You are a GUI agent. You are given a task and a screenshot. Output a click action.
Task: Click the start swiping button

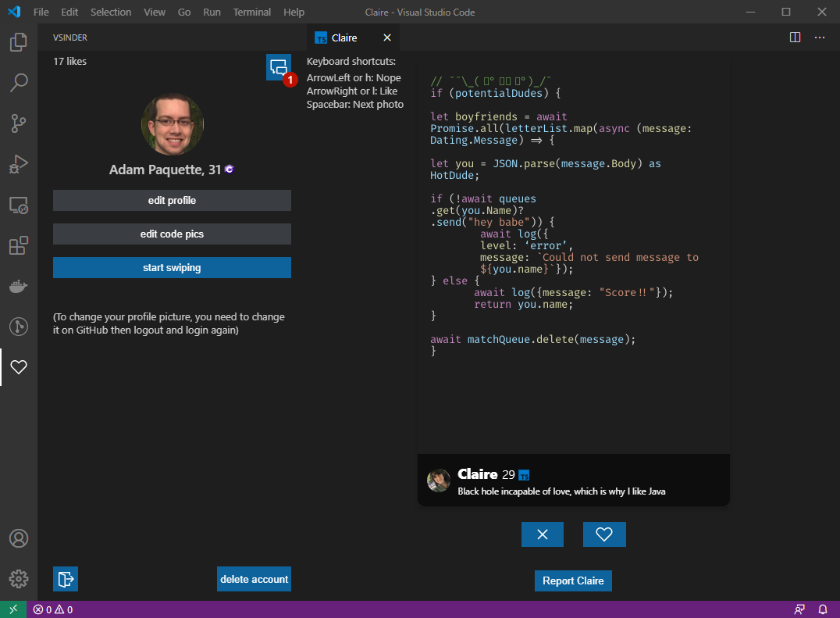pyautogui.click(x=172, y=268)
